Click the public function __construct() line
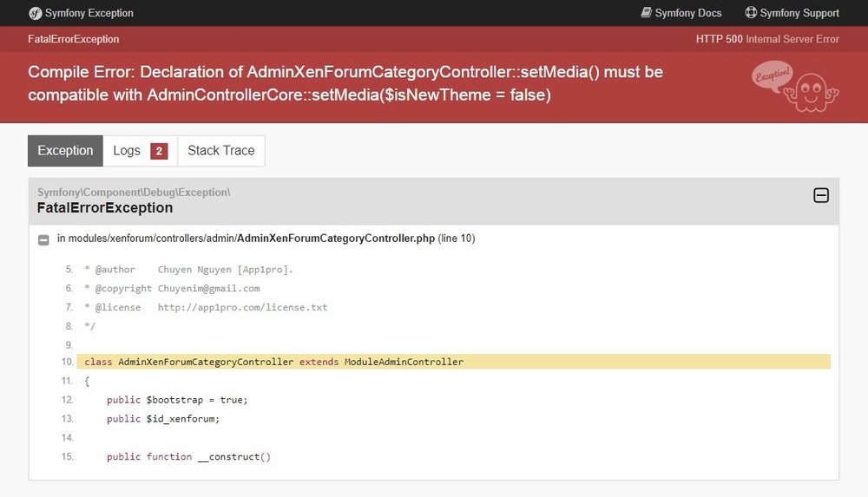The image size is (868, 497). tap(188, 456)
